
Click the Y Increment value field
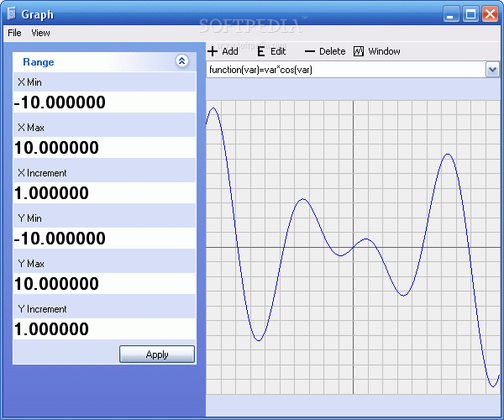[104, 328]
